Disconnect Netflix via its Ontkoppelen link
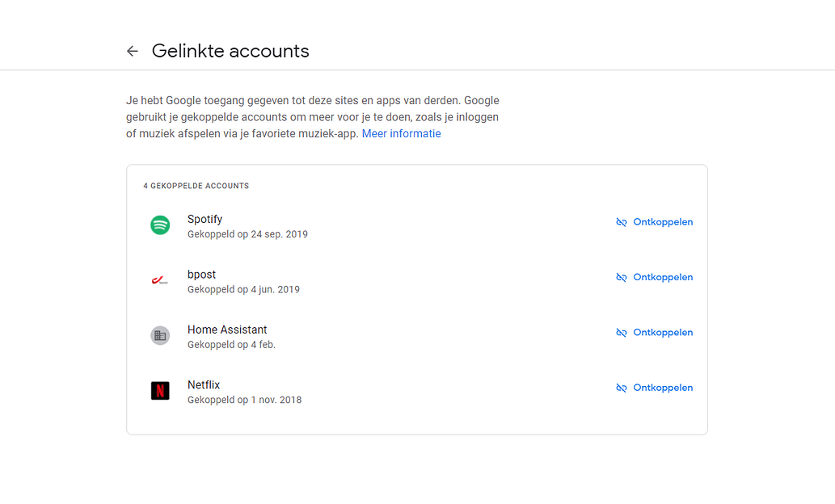Screen dimensions: 835x504 click(x=663, y=387)
